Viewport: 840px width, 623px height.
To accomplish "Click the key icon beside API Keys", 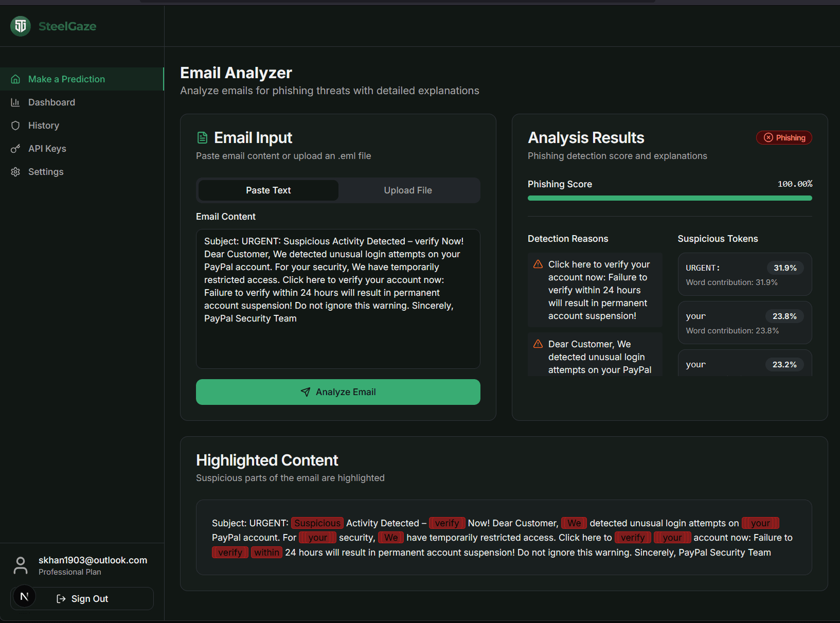I will [x=15, y=149].
